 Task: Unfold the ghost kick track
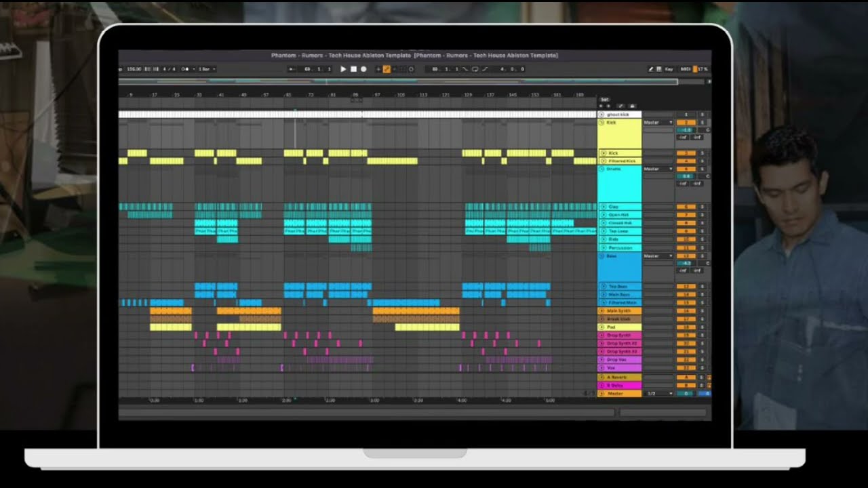(x=601, y=115)
